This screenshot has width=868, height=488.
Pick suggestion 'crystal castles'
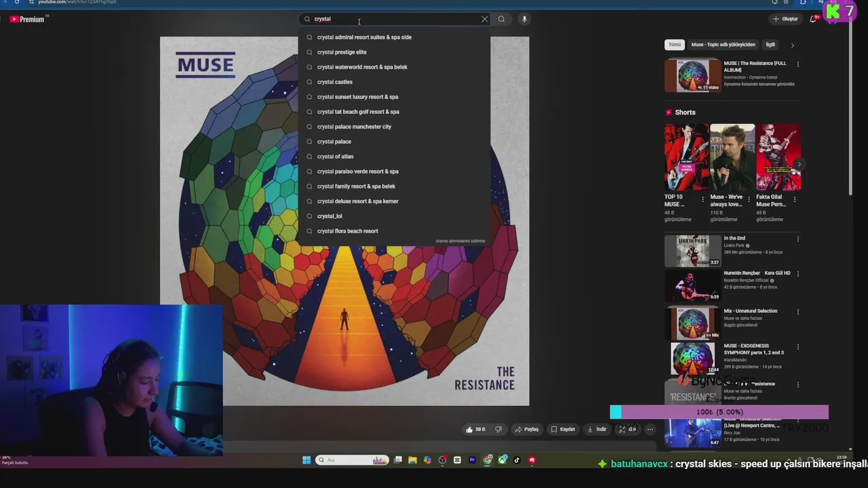(x=394, y=82)
